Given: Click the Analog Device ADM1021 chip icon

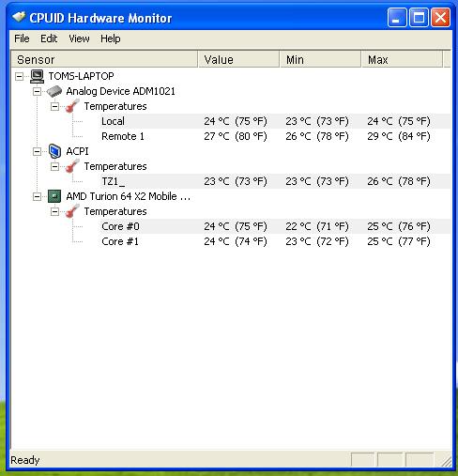Looking at the screenshot, I should click(54, 91).
